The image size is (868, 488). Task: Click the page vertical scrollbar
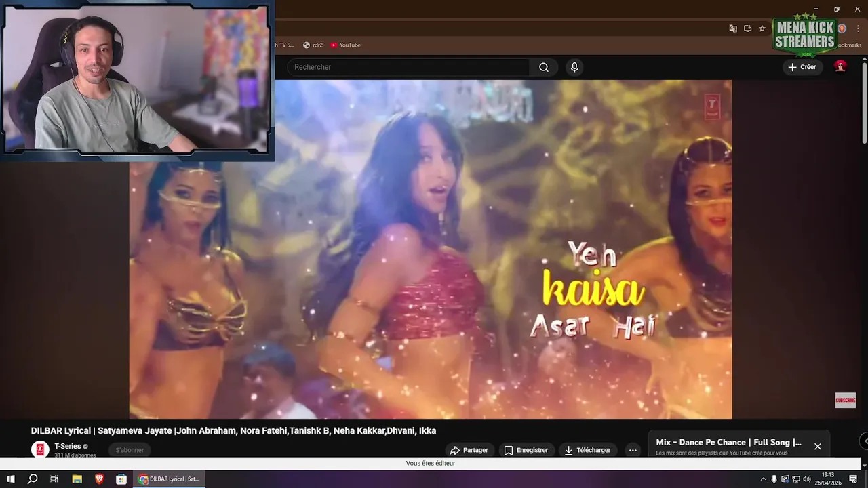pos(864,102)
